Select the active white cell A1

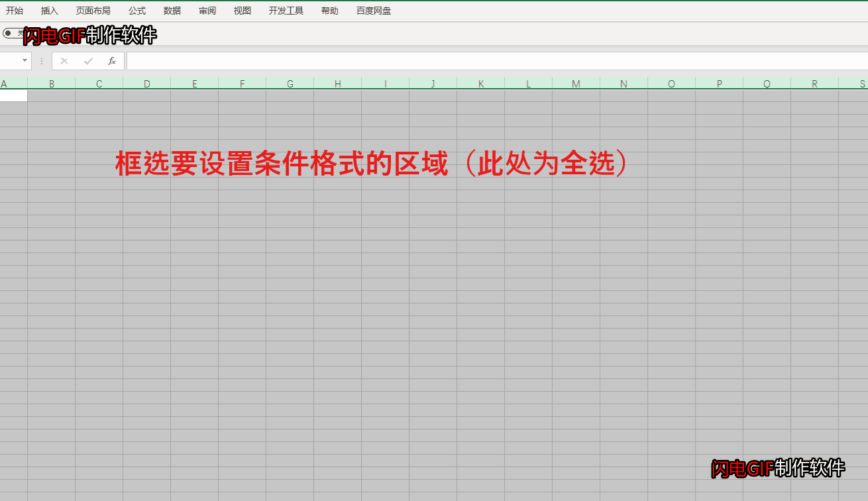[x=13, y=95]
